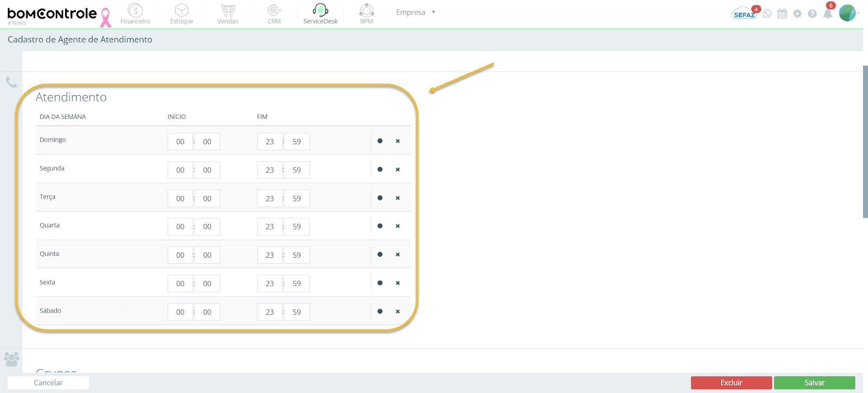Screen dimensions: 868x393
Task: Click Terça start hour field
Action: pos(180,198)
